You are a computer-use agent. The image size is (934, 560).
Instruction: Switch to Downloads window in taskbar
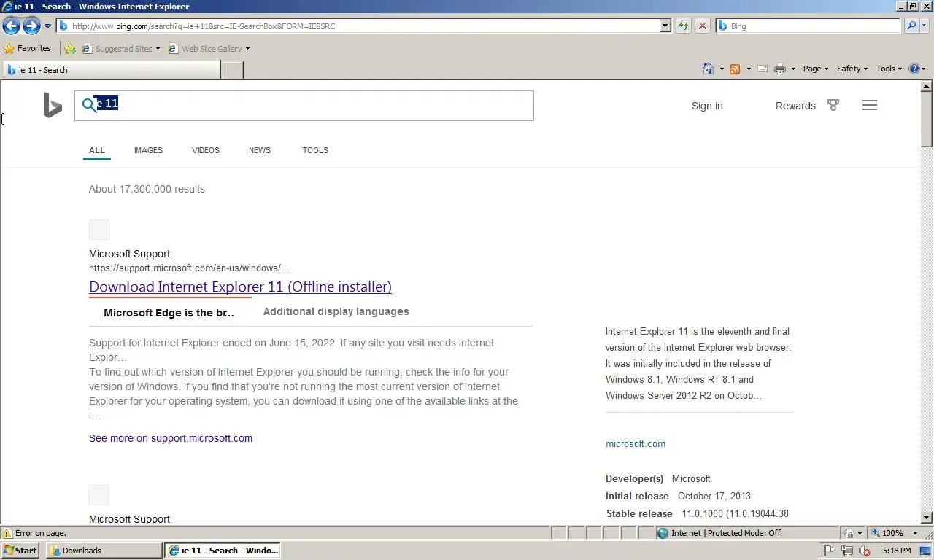pos(104,551)
